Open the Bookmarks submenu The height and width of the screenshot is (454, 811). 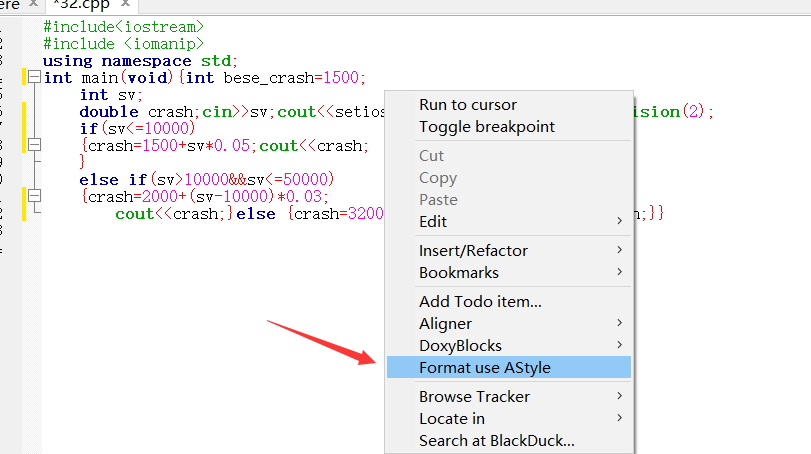(509, 273)
